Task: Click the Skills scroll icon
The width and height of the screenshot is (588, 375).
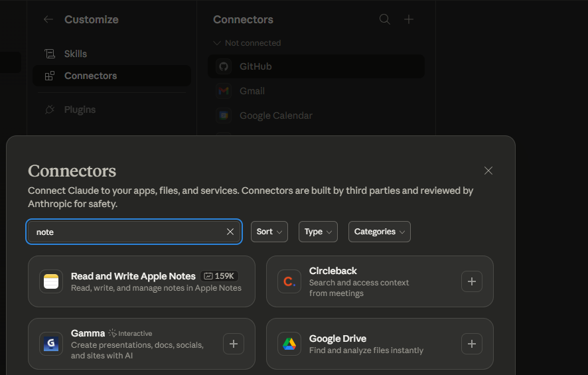Action: click(x=50, y=54)
